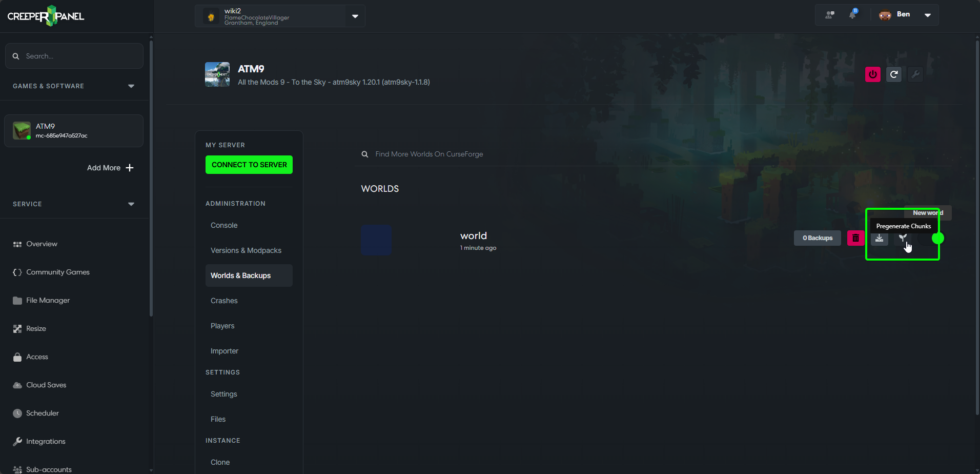This screenshot has height=474, width=980.
Task: Select the Pregenerate Chunks sapling icon
Action: (x=902, y=238)
